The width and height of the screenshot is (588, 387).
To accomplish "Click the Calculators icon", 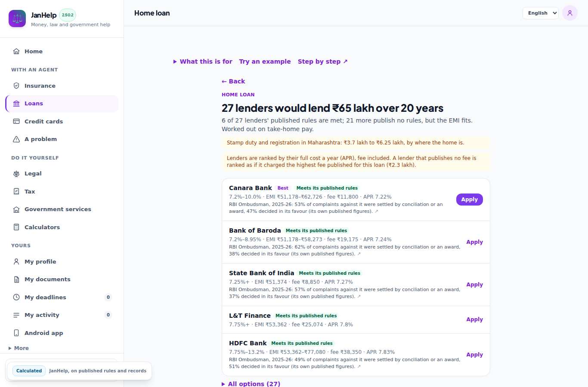I will tap(16, 227).
